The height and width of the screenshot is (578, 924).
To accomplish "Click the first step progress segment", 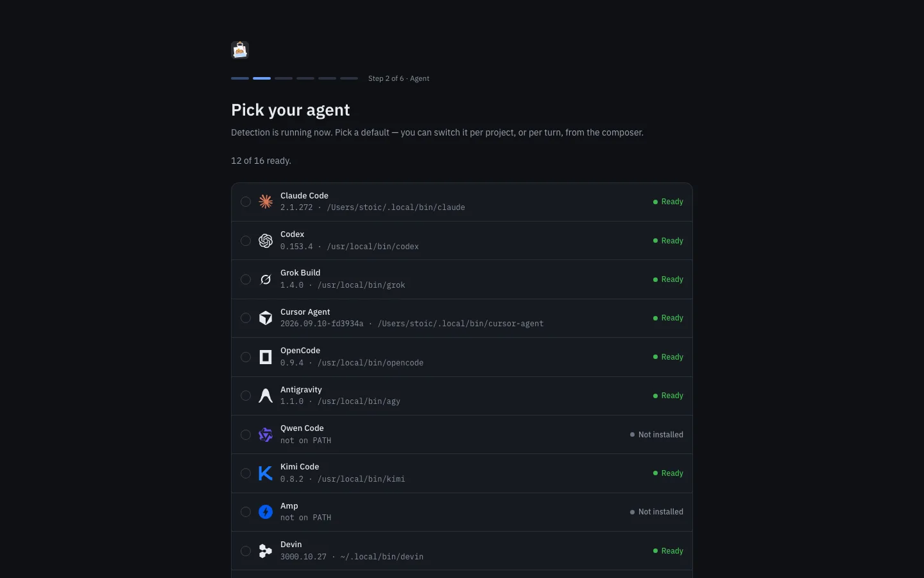I will (x=240, y=78).
